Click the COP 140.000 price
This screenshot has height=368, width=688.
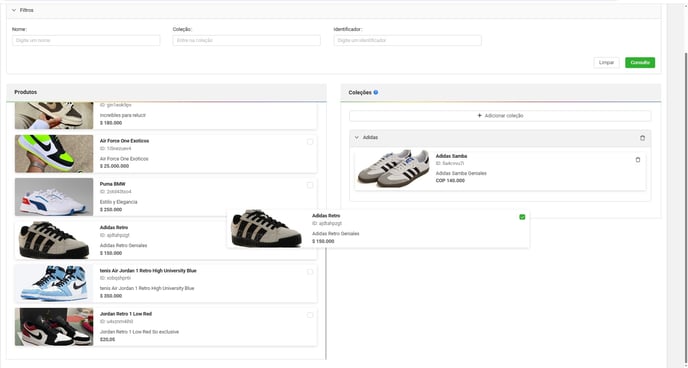[450, 180]
